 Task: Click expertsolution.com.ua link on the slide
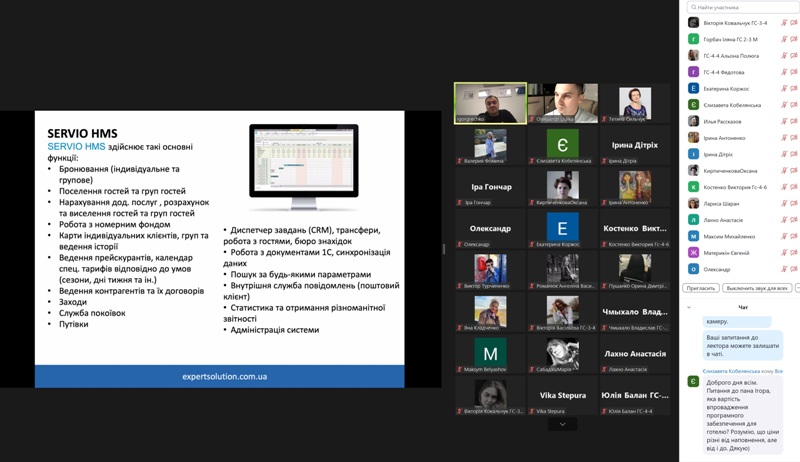coord(224,376)
